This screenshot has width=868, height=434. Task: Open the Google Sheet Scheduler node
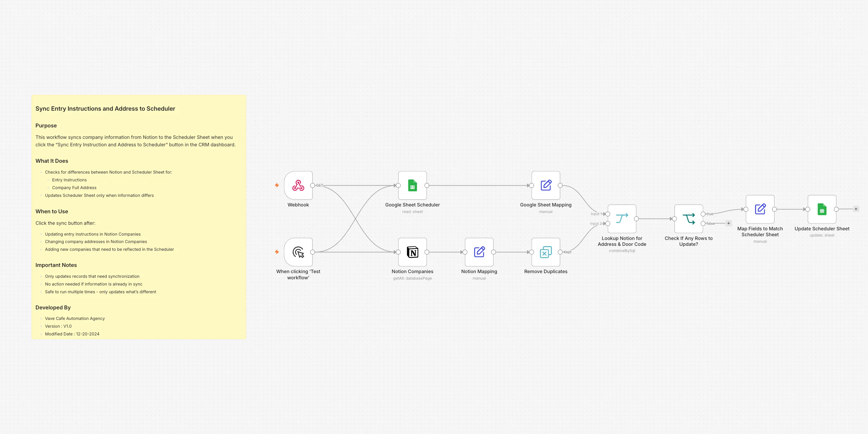point(412,185)
